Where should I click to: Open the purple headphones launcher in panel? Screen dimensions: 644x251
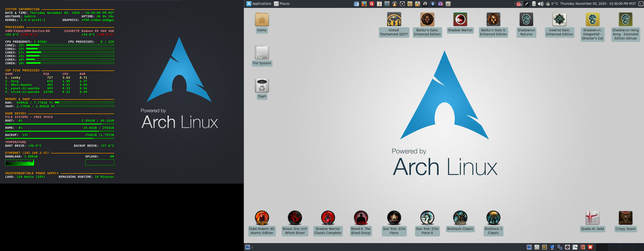pos(441,4)
